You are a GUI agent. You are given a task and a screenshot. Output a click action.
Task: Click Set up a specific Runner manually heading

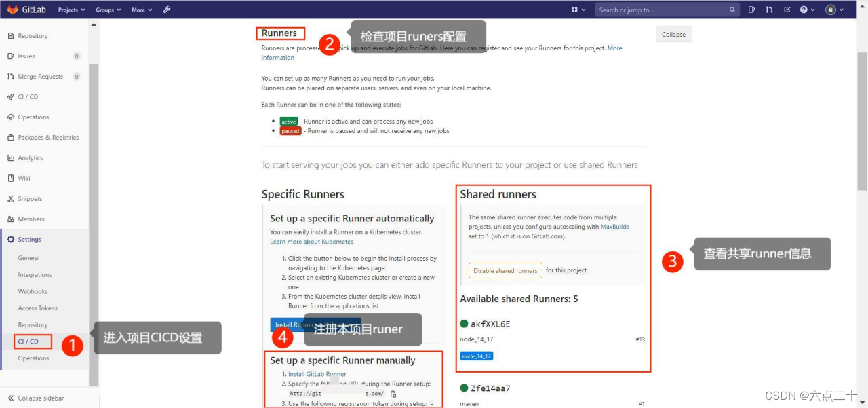coord(342,360)
